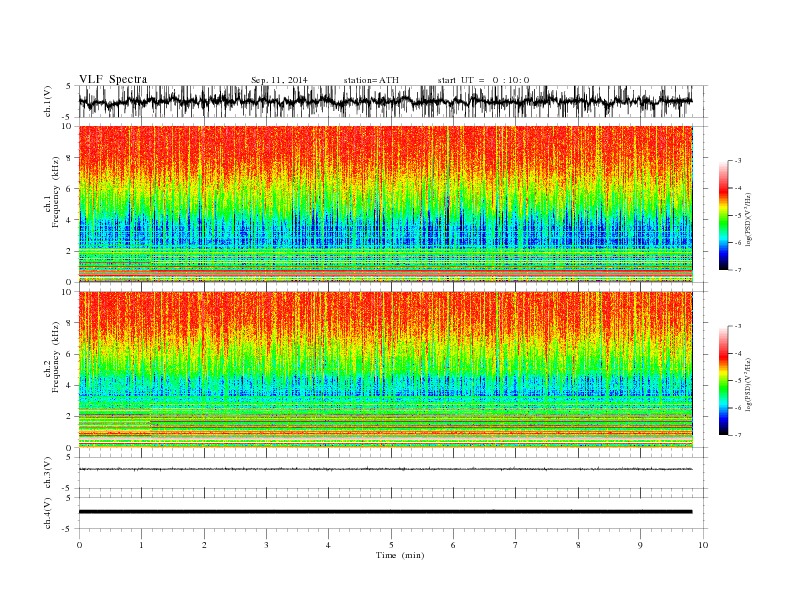The image size is (792, 612).
Task: Click the "6" tick on the time axis
Action: tap(453, 545)
